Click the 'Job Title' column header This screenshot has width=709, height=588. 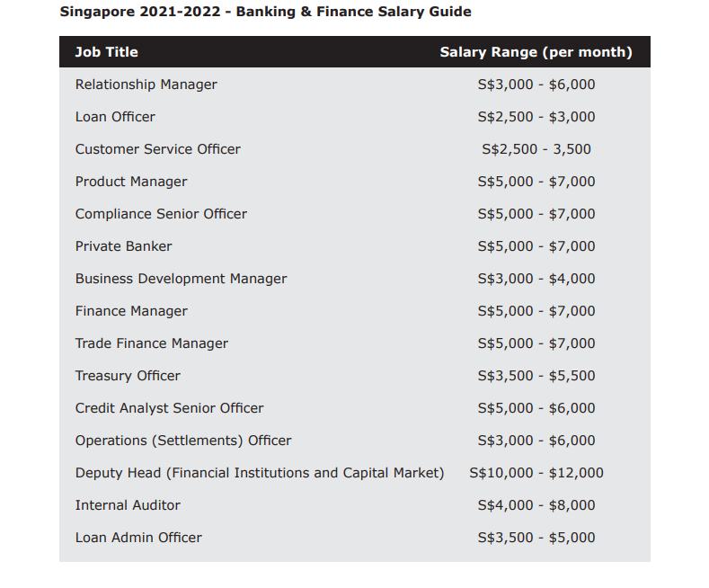click(x=106, y=52)
